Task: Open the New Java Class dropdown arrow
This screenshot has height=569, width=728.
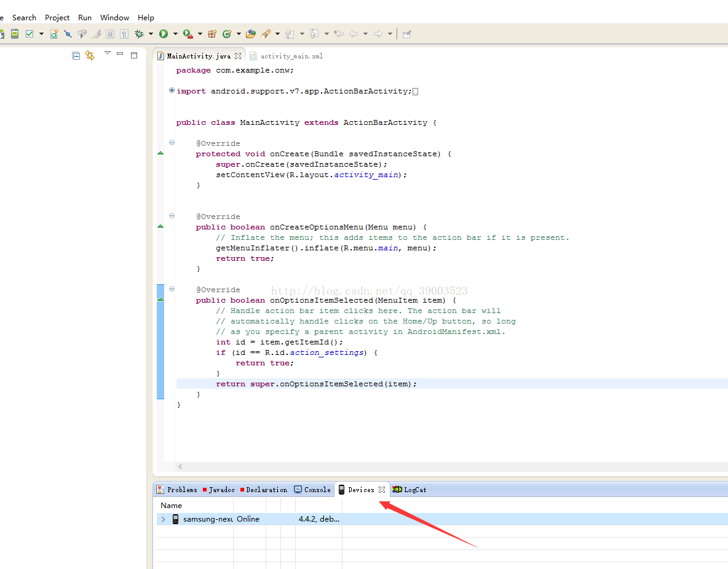Action: click(x=239, y=34)
